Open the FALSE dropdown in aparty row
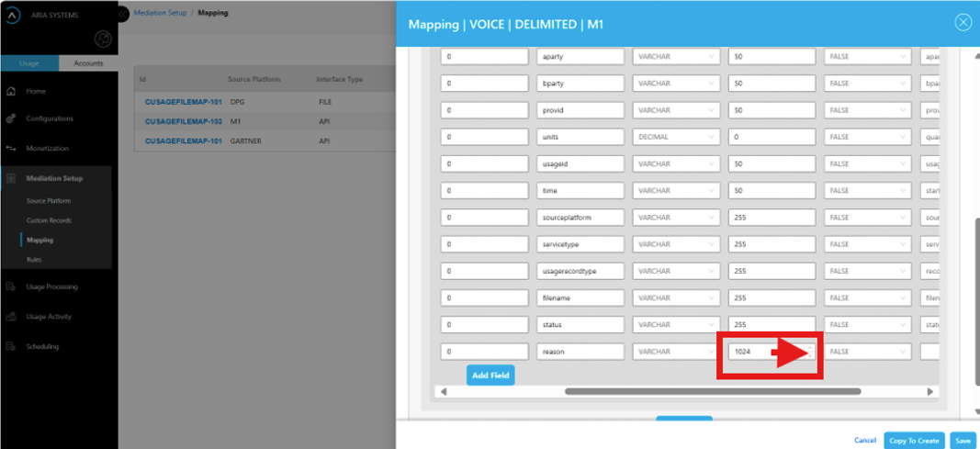Screen dimensions: 980x449 [866, 56]
